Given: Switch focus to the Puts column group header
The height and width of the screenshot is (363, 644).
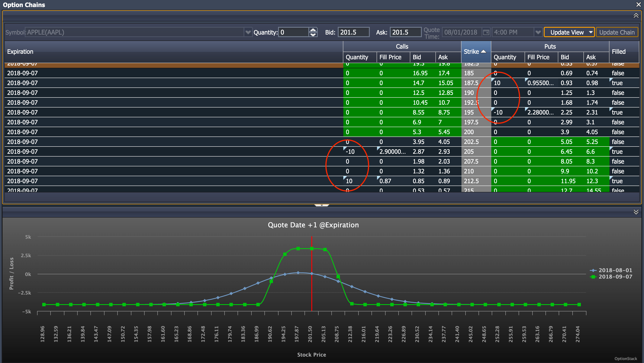Looking at the screenshot, I should click(x=550, y=46).
